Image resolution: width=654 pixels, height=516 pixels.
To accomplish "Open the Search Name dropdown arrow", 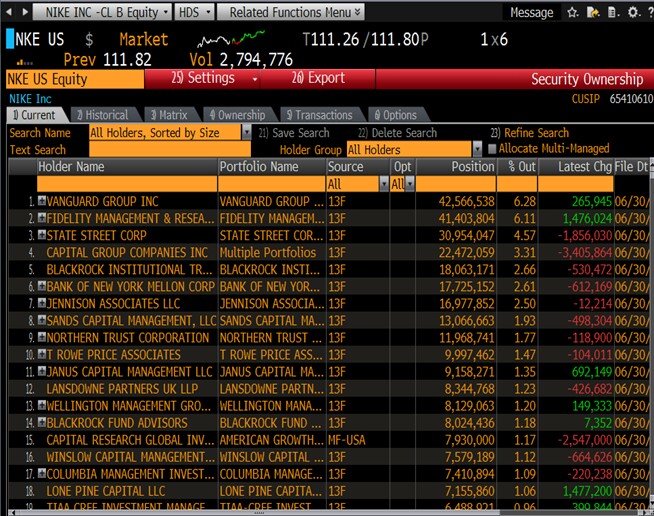I will click(247, 133).
